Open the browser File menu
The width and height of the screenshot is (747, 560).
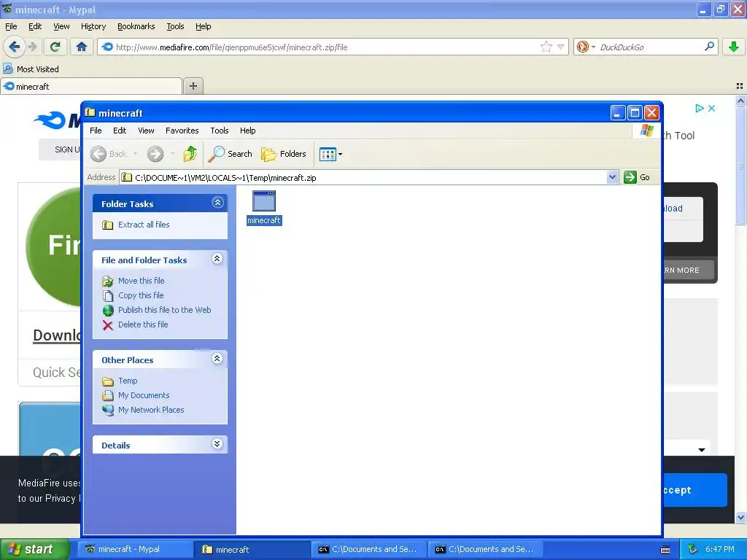[11, 26]
